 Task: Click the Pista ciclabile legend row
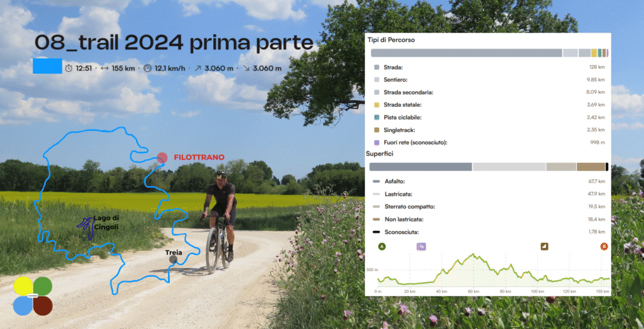[x=489, y=118]
